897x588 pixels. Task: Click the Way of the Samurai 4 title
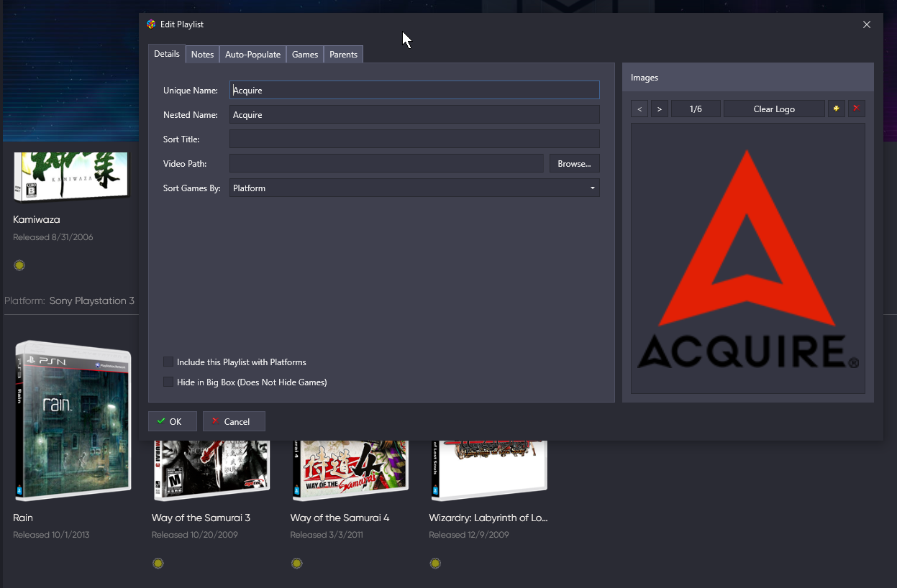[x=340, y=518]
